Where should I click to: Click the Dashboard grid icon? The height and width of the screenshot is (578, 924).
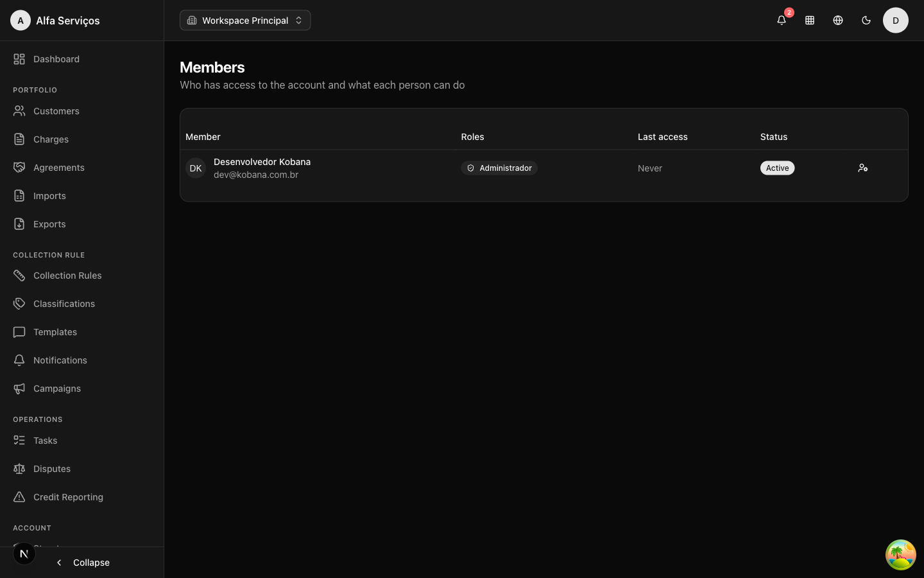pyautogui.click(x=19, y=59)
